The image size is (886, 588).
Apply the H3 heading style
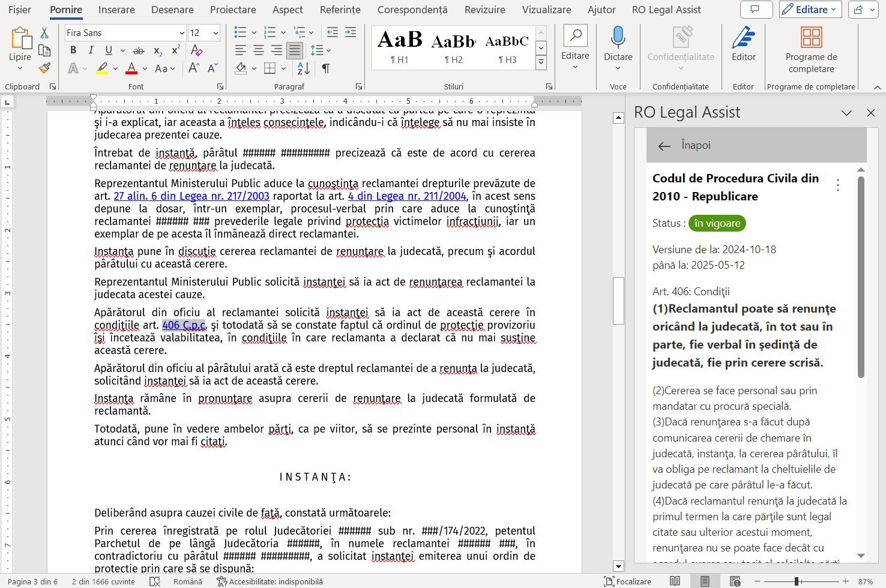click(507, 48)
